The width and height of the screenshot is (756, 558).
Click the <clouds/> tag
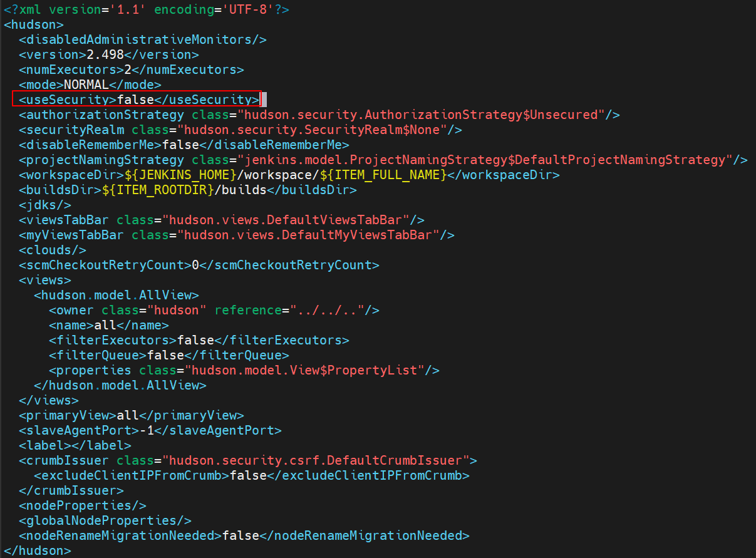point(53,250)
